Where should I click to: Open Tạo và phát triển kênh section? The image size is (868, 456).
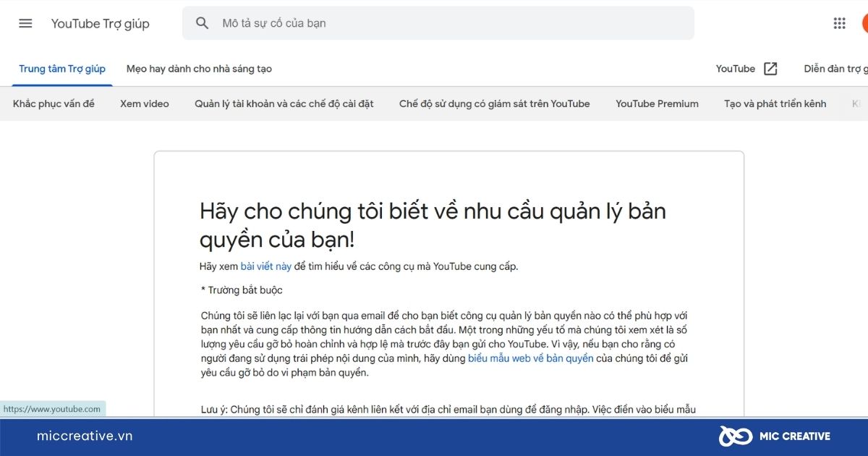point(775,104)
